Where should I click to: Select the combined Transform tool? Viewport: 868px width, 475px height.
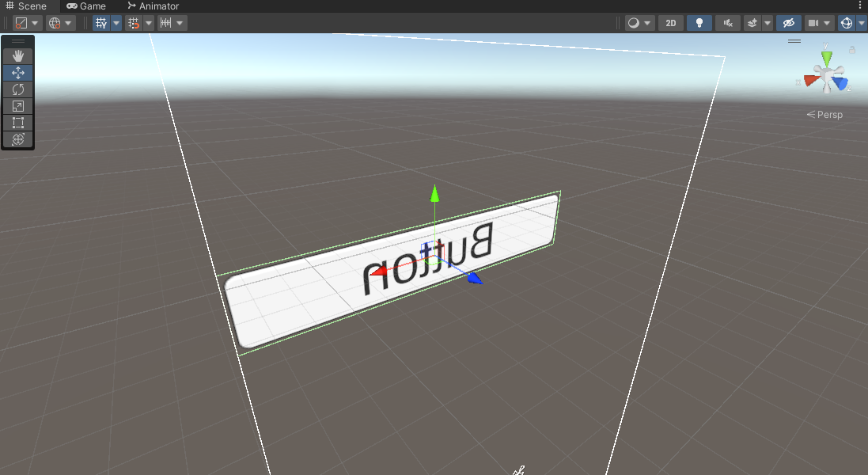[17, 139]
